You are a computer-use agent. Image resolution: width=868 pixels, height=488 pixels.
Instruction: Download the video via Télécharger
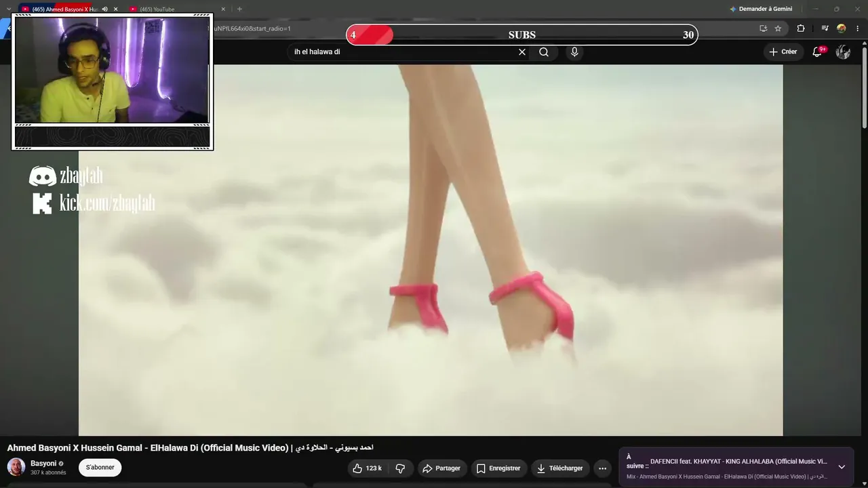coord(560,468)
